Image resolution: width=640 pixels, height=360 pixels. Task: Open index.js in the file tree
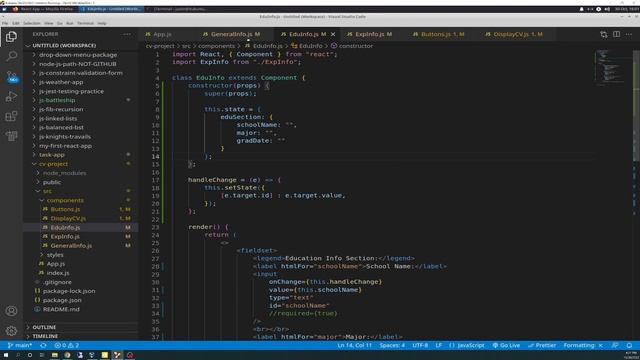81,273
